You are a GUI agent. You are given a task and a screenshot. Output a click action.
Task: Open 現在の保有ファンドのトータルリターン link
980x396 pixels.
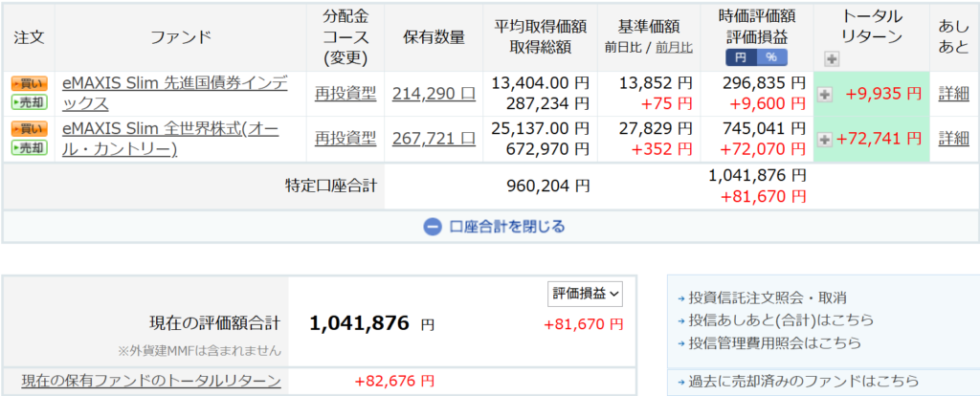(151, 381)
